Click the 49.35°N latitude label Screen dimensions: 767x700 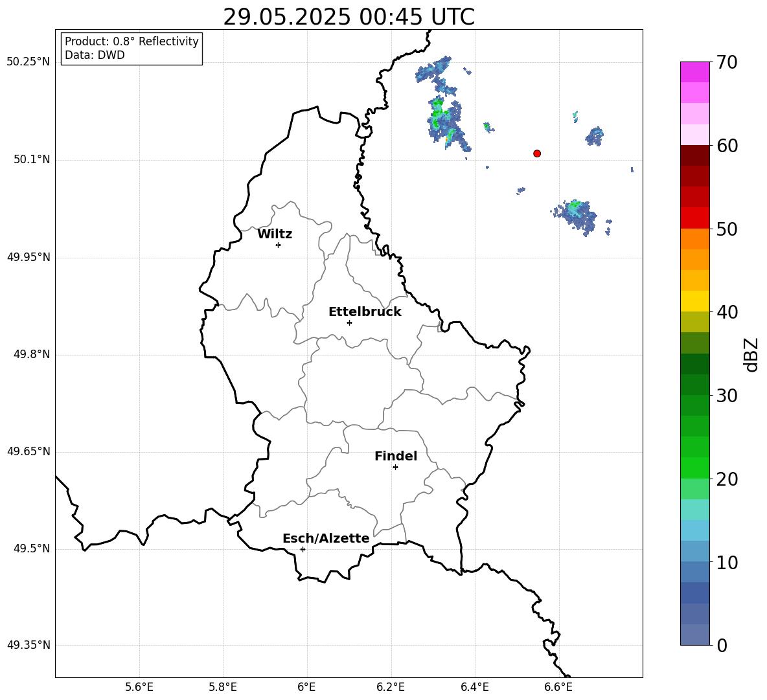click(29, 645)
